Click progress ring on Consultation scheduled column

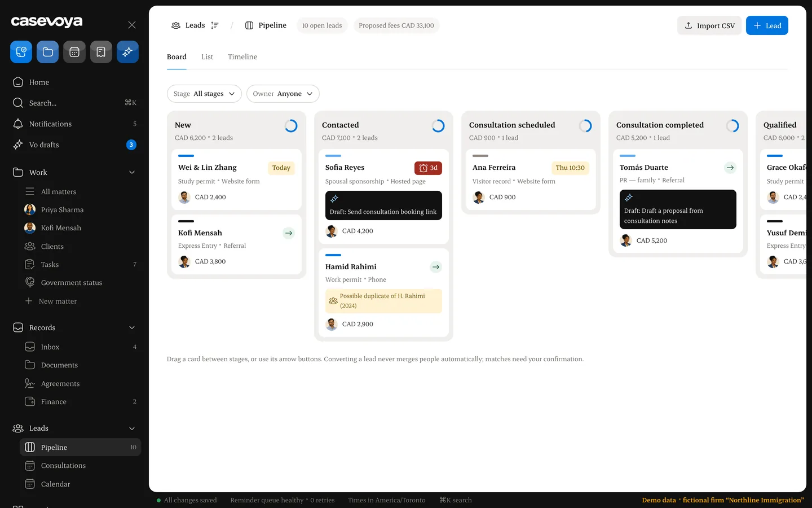tap(585, 126)
